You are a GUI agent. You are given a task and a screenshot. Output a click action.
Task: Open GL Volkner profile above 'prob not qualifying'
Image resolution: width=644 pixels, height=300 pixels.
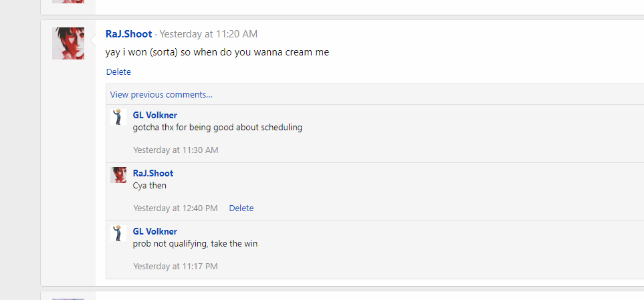click(x=155, y=231)
